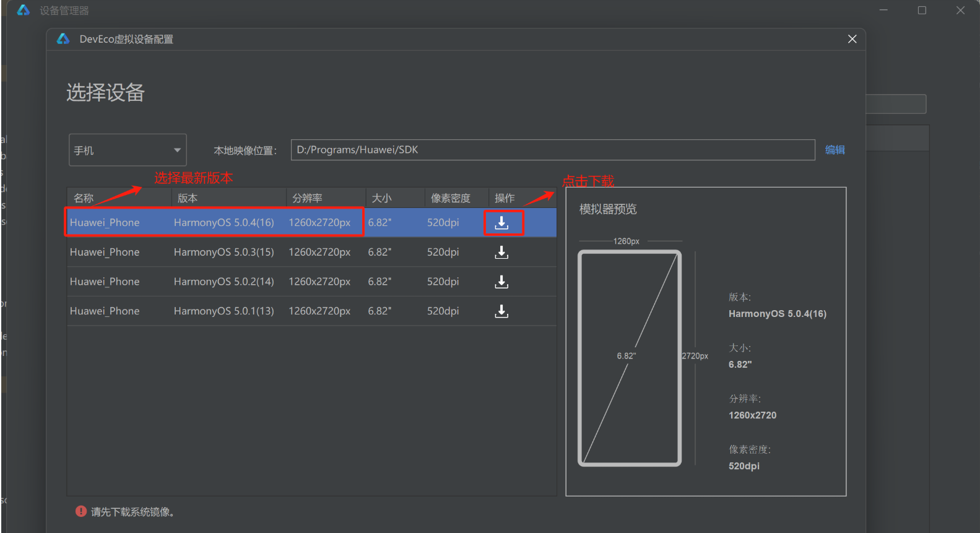Click the DevEco logo in dialog title
The height and width of the screenshot is (533, 980).
pos(63,39)
